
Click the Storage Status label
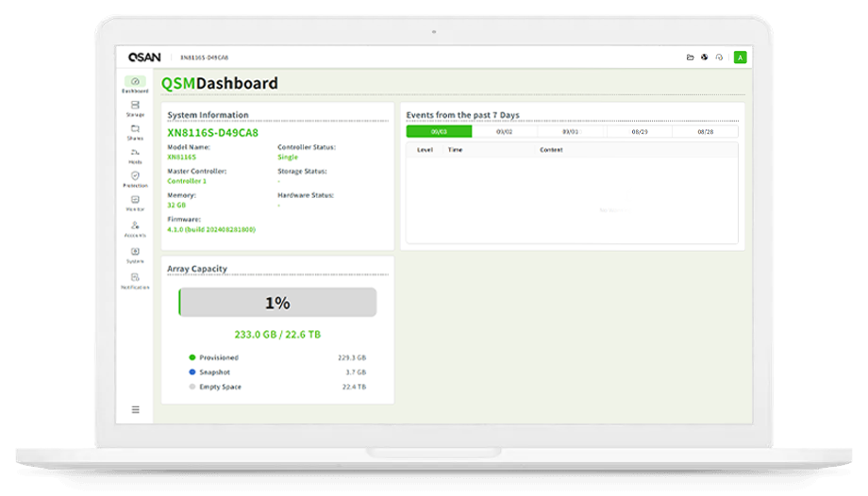click(302, 171)
